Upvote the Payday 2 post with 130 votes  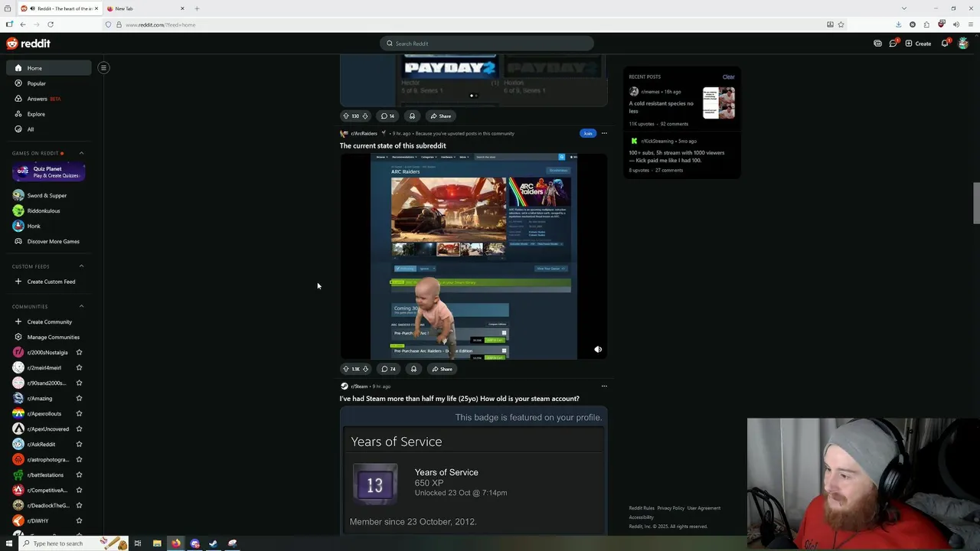click(346, 116)
